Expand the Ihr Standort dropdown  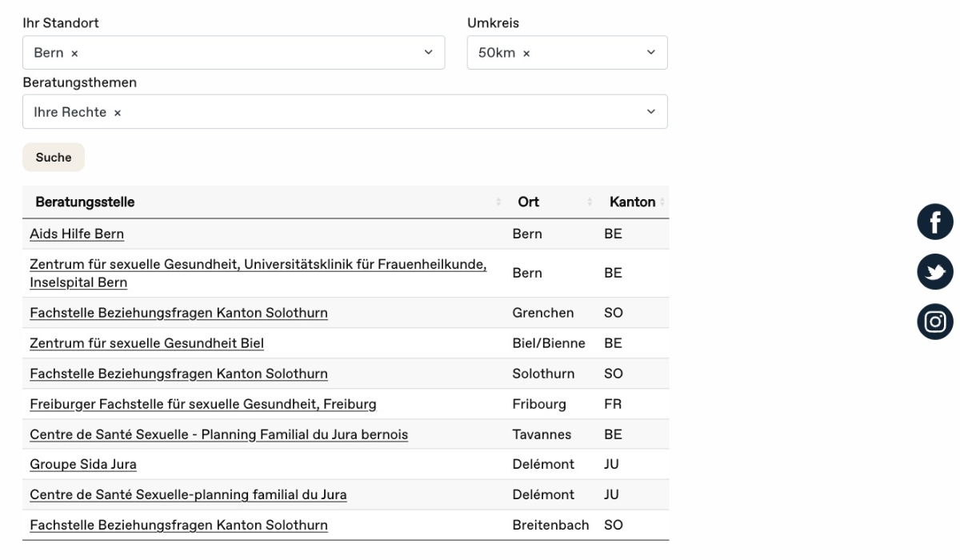427,53
